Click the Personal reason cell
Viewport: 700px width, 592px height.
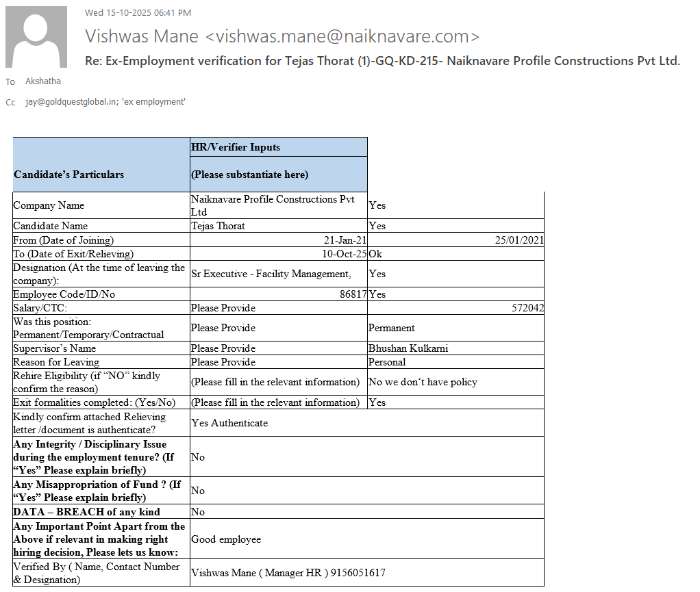455,362
